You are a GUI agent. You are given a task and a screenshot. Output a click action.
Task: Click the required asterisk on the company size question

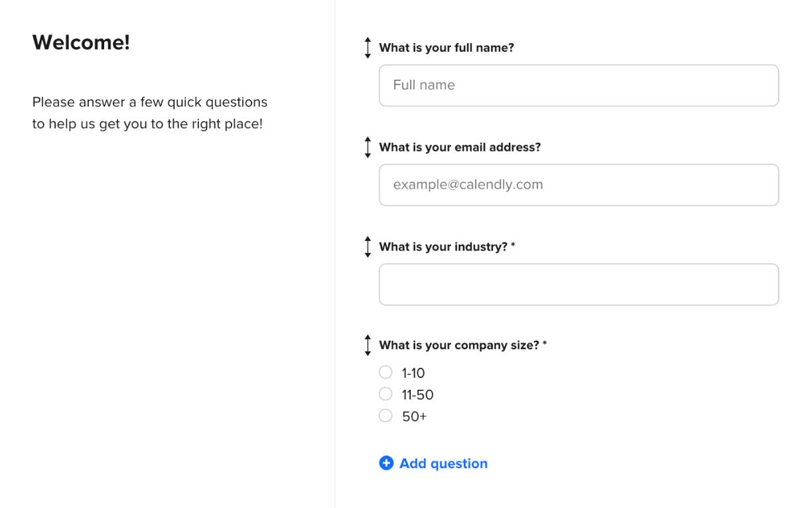click(545, 345)
